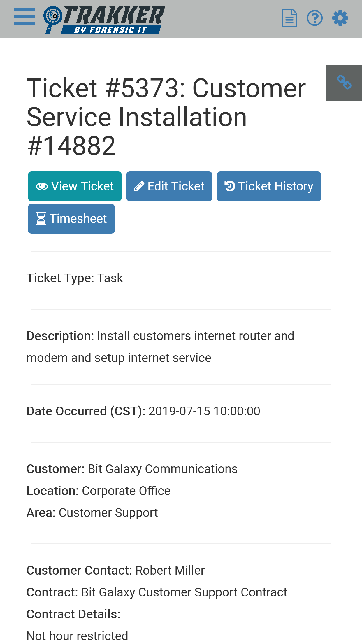Click the Ticket #5373 title heading
This screenshot has height=644, width=362.
click(166, 117)
